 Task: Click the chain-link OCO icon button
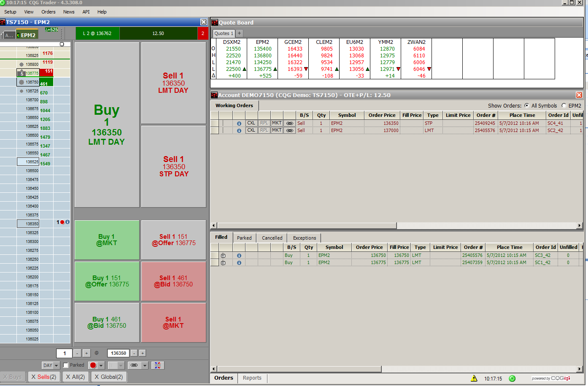pyautogui.click(x=134, y=365)
